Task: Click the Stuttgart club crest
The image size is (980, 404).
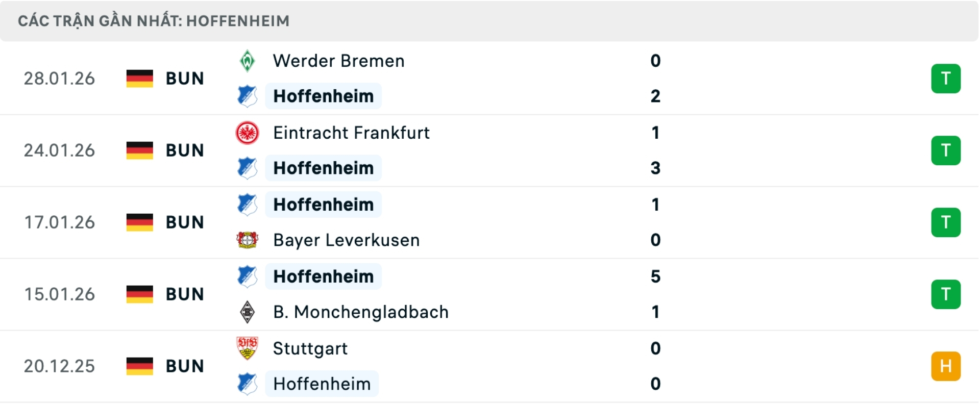Action: tap(248, 349)
